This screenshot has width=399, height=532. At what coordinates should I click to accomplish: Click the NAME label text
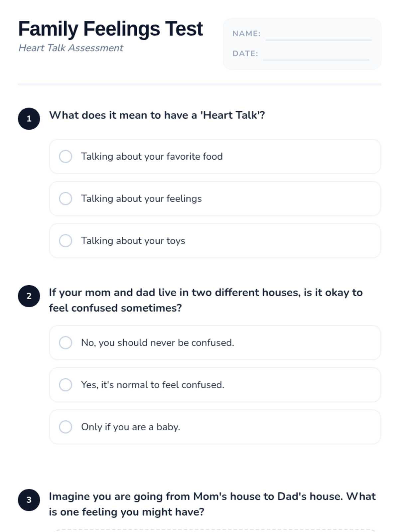246,34
